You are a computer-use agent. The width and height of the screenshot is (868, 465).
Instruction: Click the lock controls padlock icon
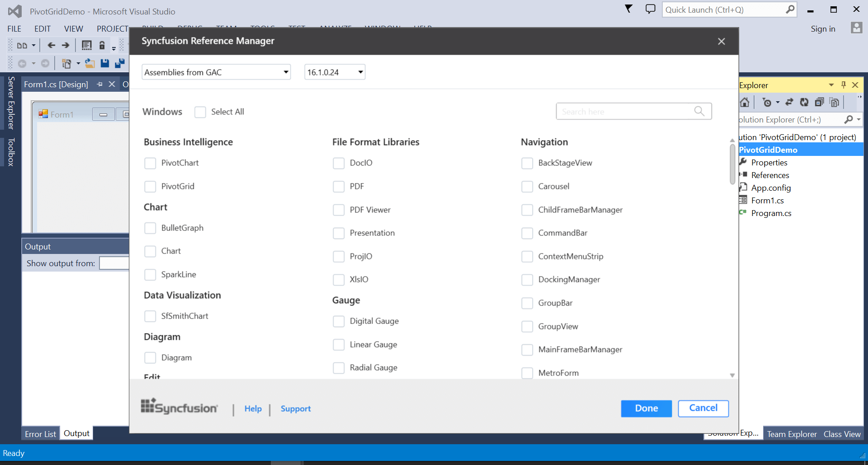tap(102, 45)
